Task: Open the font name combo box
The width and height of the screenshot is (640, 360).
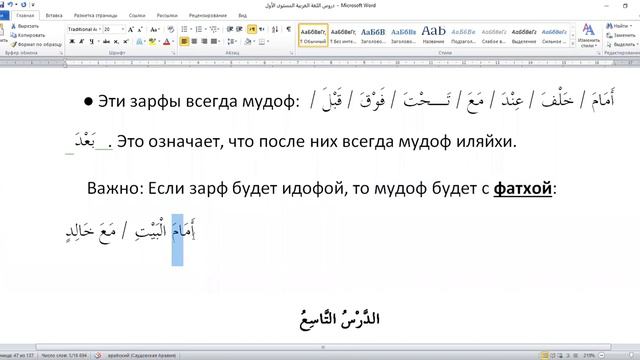Action: pyautogui.click(x=84, y=29)
